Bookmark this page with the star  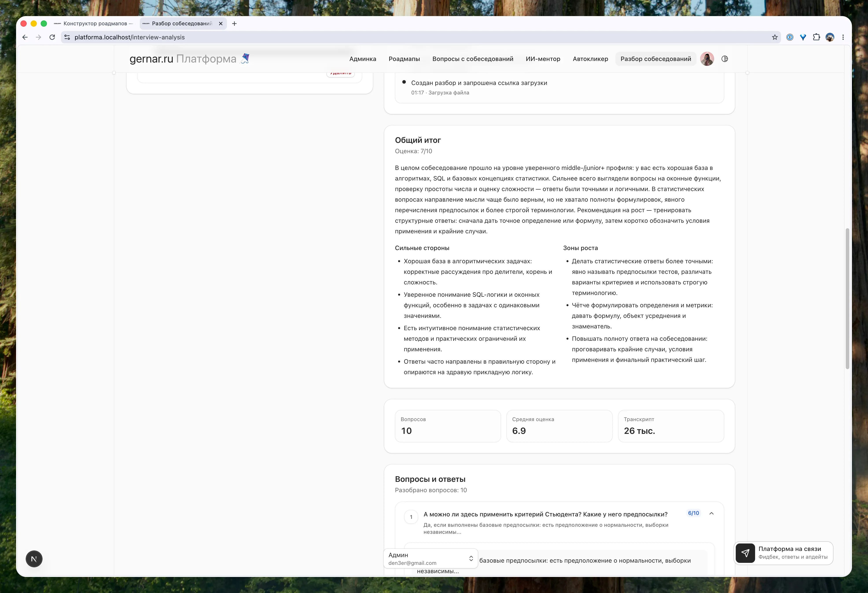(775, 37)
